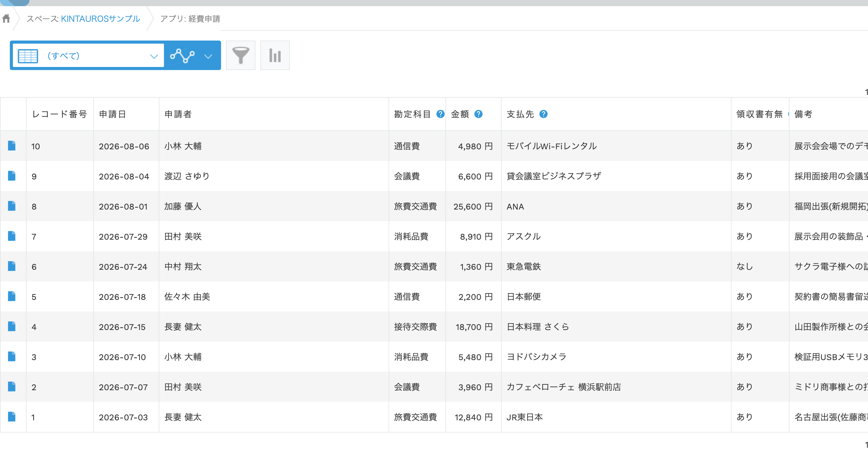Go to the home portal icon
The width and height of the screenshot is (868, 467).
[6, 18]
